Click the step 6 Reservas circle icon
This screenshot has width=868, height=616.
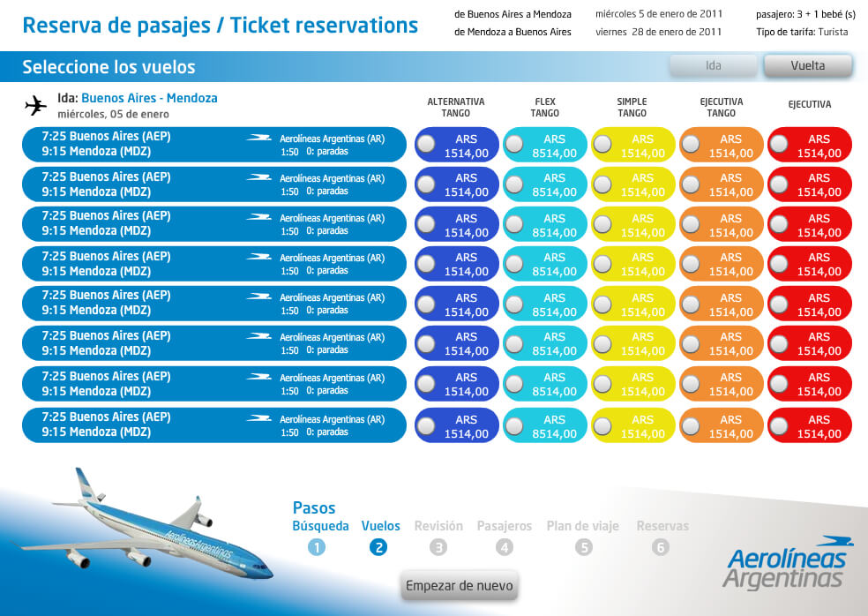(x=661, y=547)
